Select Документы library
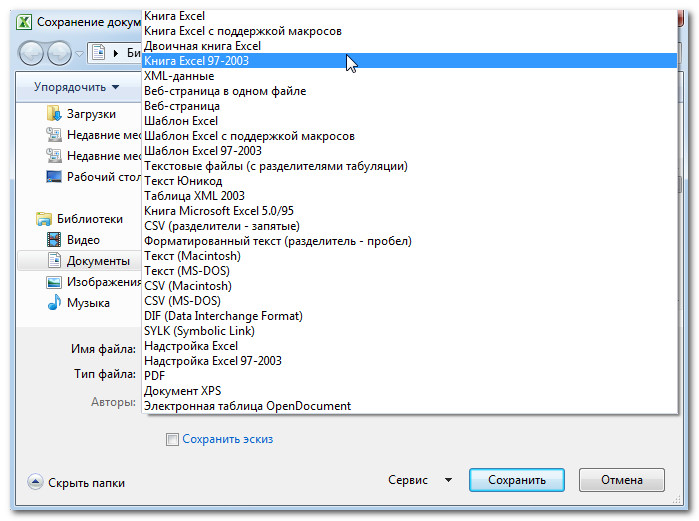Screen dimensions: 699x521 (79, 261)
